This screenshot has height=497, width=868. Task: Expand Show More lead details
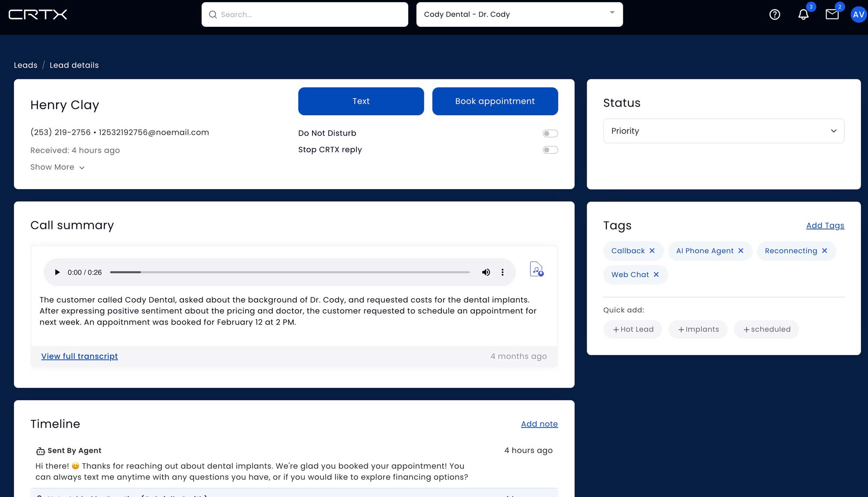point(57,167)
